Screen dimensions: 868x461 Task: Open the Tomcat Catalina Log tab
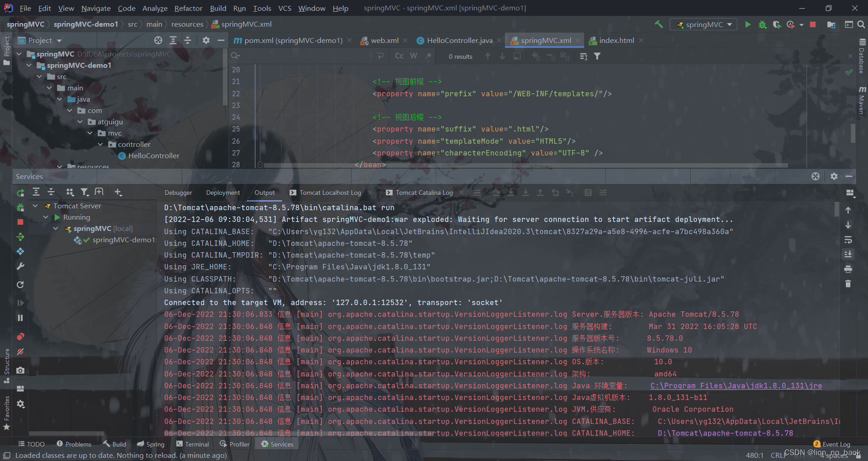[x=424, y=193]
